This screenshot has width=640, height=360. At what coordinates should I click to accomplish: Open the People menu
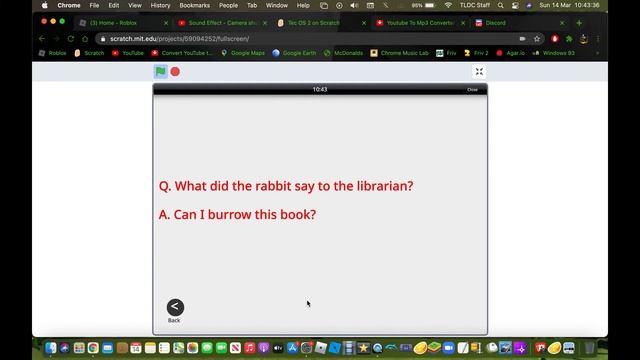(228, 5)
